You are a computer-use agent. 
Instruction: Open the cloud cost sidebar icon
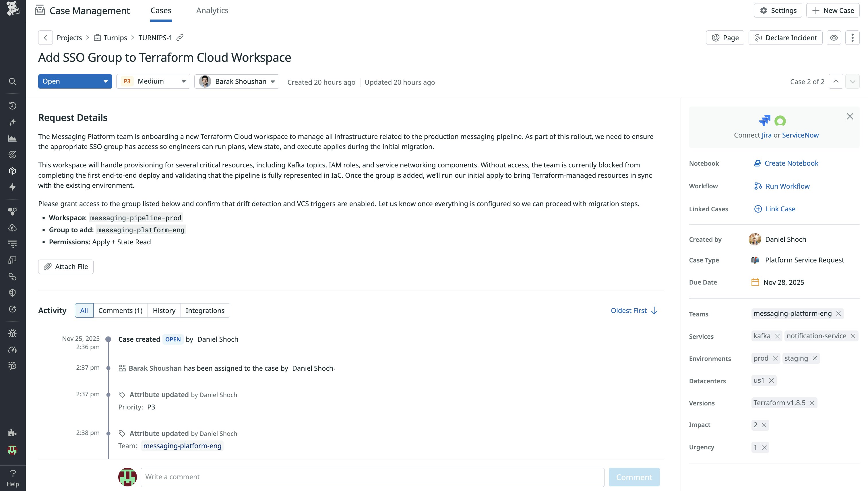12,228
